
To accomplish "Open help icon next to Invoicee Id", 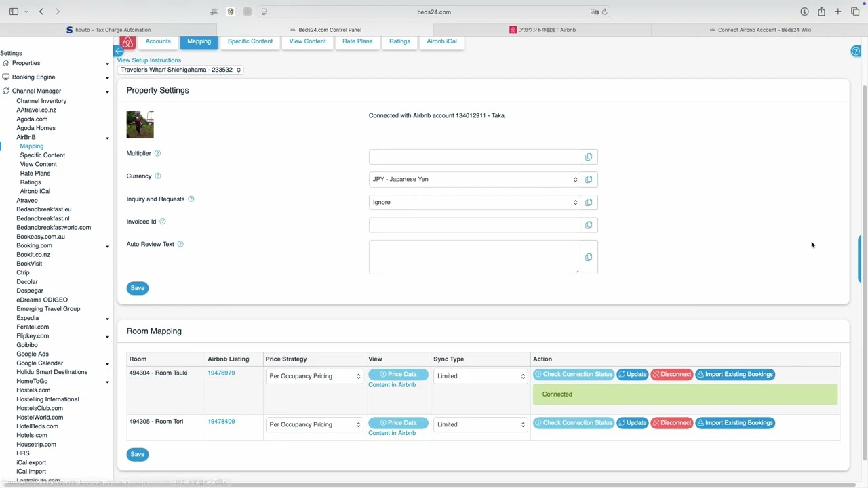I will coord(163,222).
